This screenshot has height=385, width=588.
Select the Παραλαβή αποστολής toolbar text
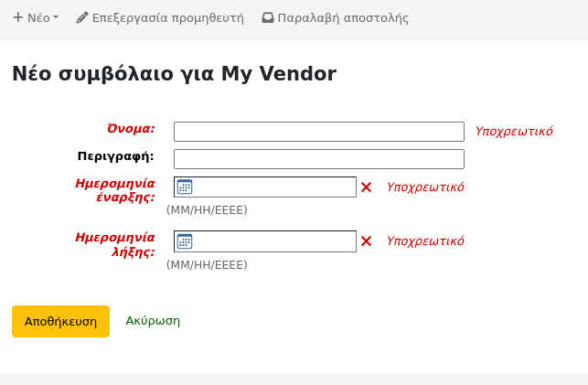[x=343, y=17]
